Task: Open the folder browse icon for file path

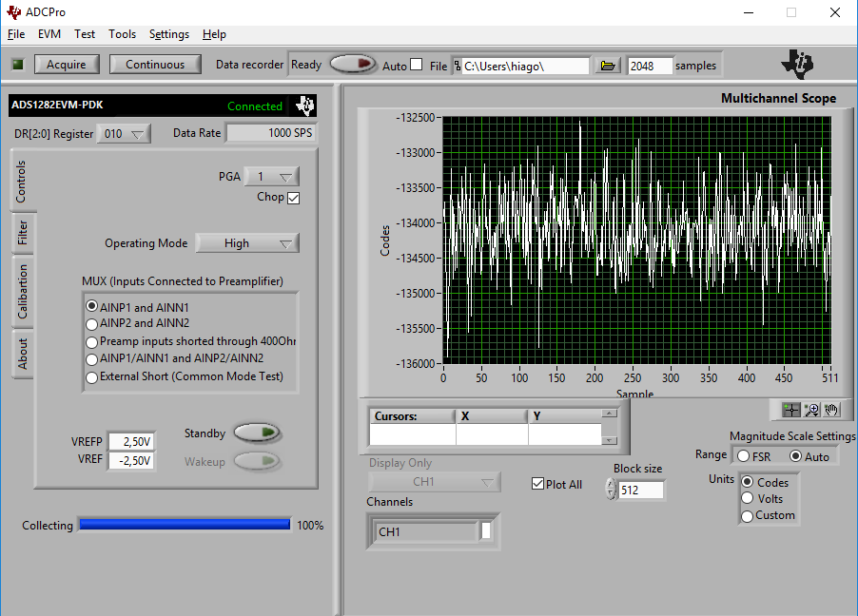Action: coord(608,66)
